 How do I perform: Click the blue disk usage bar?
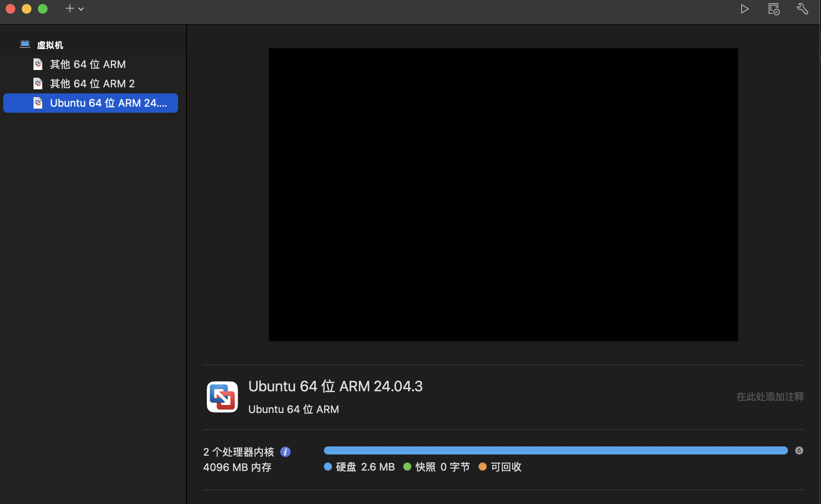556,450
